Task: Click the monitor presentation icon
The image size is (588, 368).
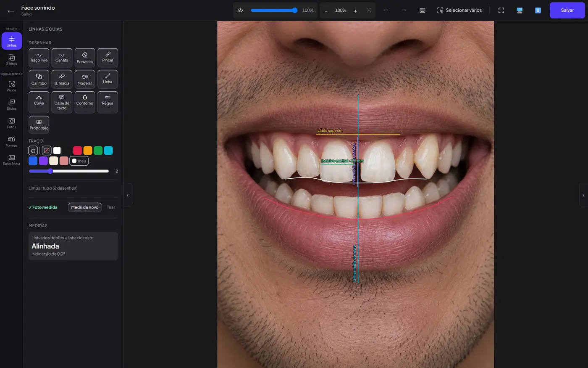Action: [x=520, y=11]
